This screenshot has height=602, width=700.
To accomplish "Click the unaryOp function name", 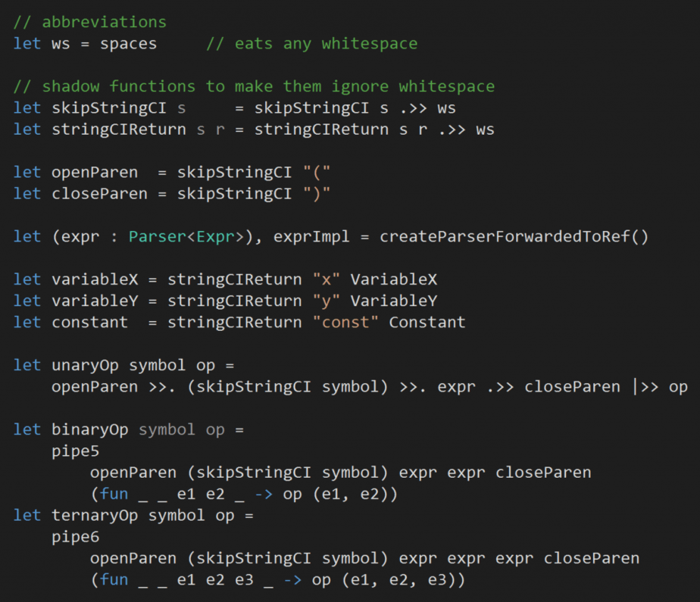I will coord(85,365).
